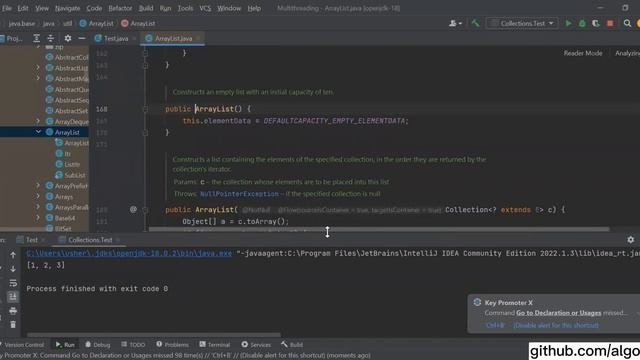The width and height of the screenshot is (640, 360).
Task: Click the java.exe path link in console
Action: [129, 253]
